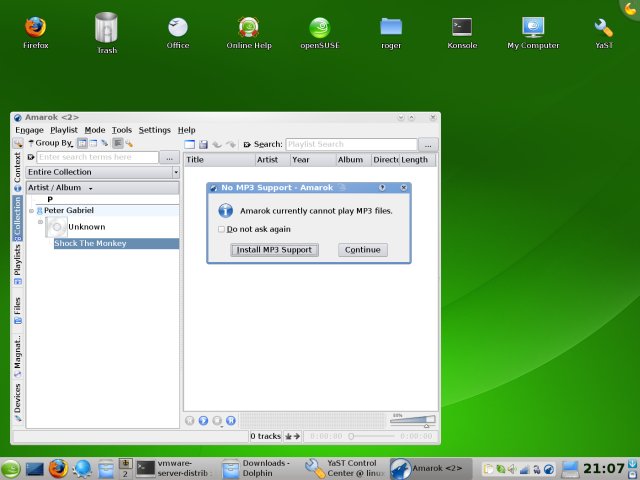The height and width of the screenshot is (480, 640).
Task: Click Install MP3 Support button
Action: click(274, 250)
